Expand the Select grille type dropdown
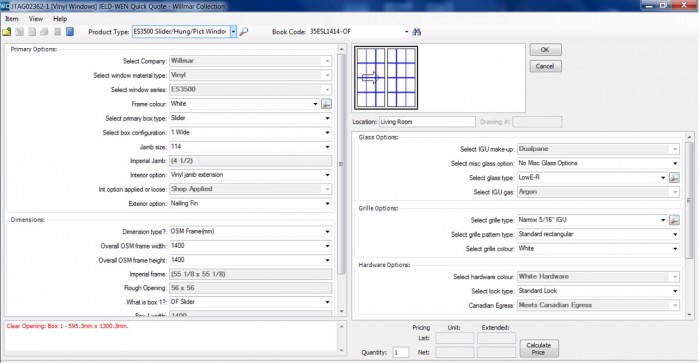The image size is (700, 363). [x=663, y=220]
